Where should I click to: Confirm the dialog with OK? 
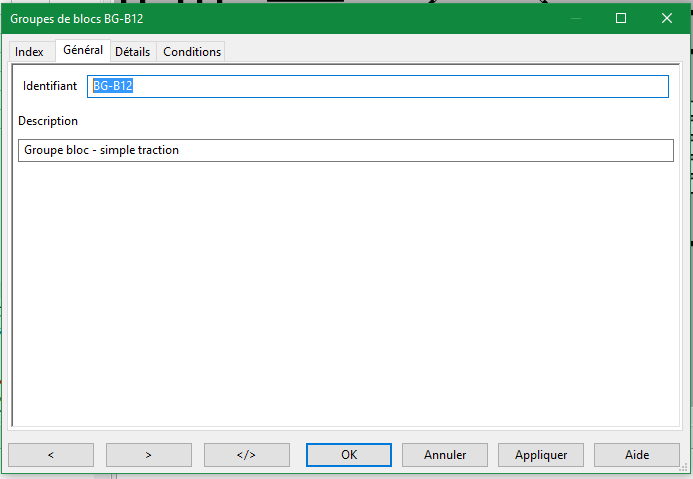point(349,454)
